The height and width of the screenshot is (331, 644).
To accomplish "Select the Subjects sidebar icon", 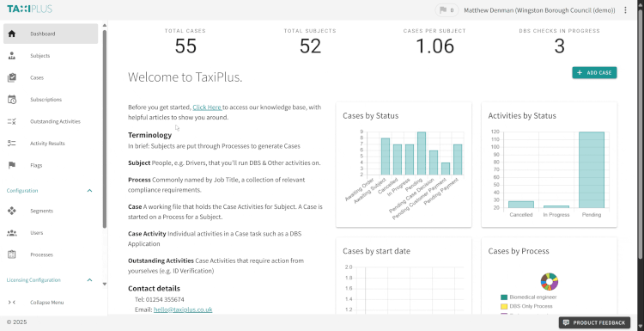I will 11,56.
